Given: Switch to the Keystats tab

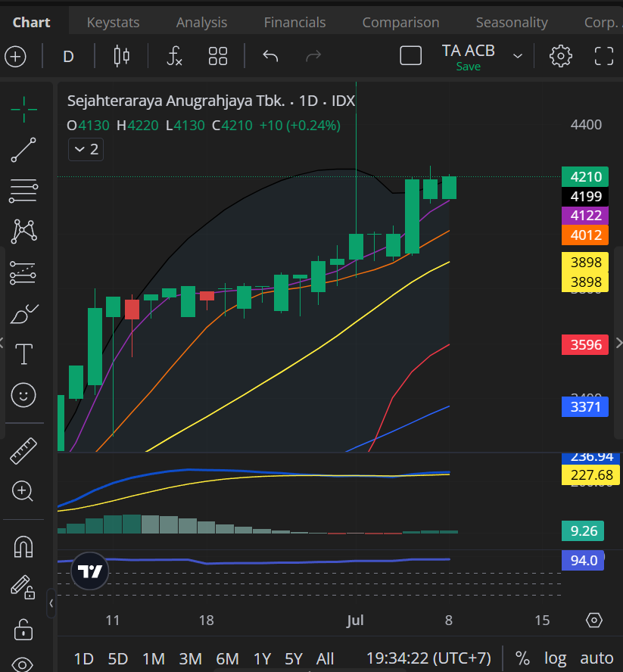Looking at the screenshot, I should tap(114, 22).
